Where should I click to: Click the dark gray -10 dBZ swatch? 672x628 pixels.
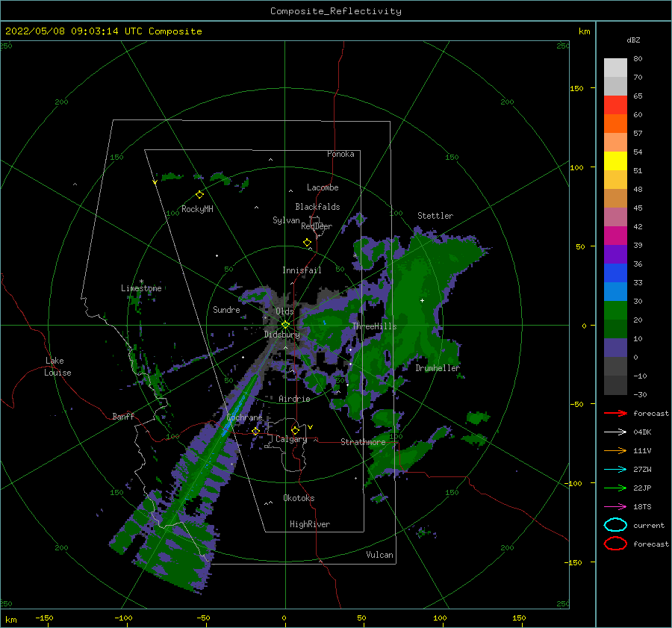click(615, 385)
